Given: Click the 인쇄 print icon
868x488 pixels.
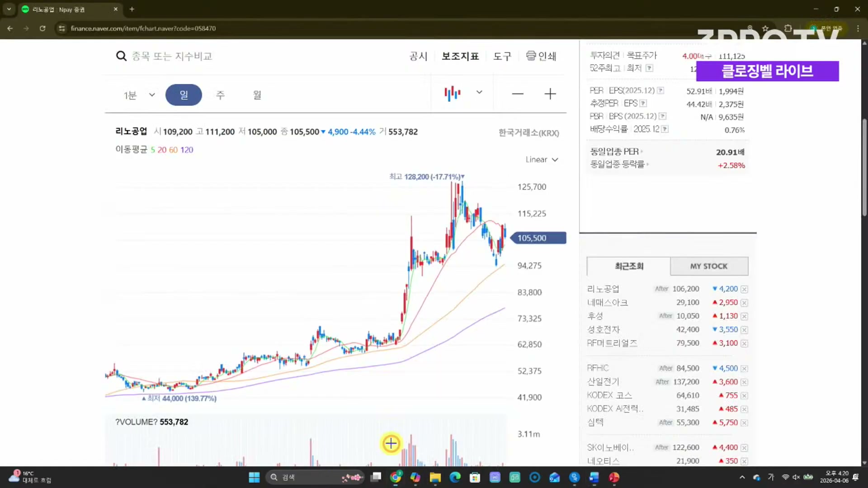Looking at the screenshot, I should pyautogui.click(x=531, y=56).
